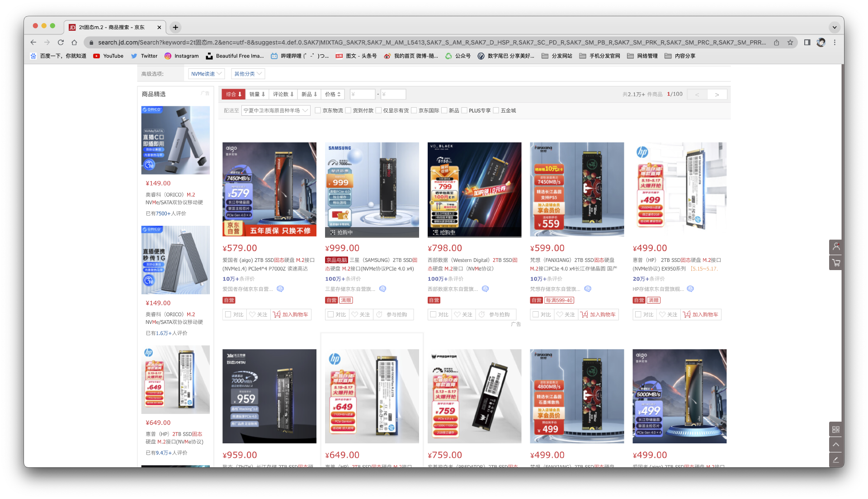Toggle the browser side panel
Image resolution: width=868 pixels, height=499 pixels.
(807, 43)
